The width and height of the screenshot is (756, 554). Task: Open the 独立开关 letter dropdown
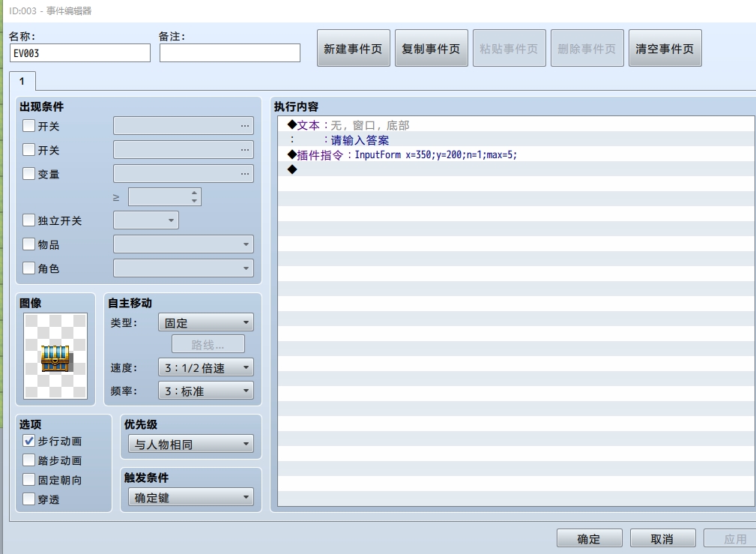(x=146, y=220)
